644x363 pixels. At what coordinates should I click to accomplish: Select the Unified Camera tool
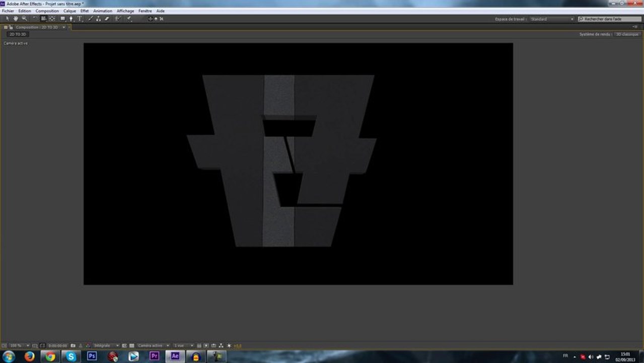pos(43,19)
